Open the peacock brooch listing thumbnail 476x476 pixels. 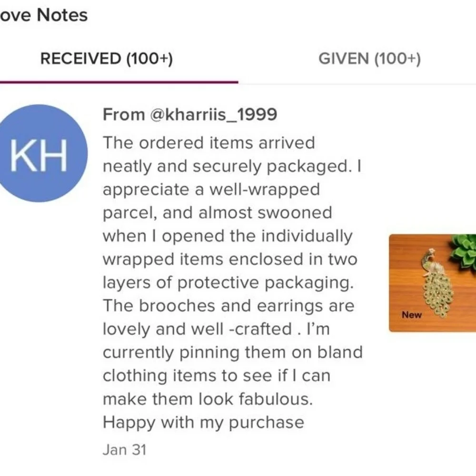tap(432, 283)
